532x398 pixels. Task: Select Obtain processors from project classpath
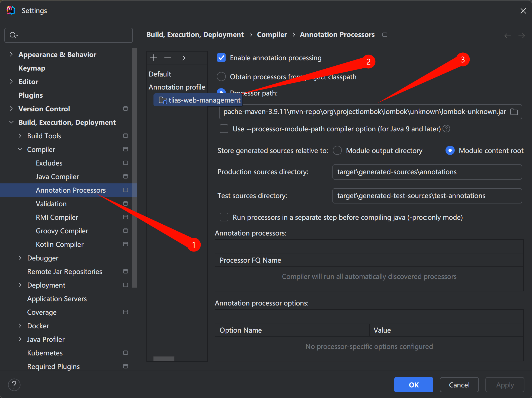click(x=221, y=77)
